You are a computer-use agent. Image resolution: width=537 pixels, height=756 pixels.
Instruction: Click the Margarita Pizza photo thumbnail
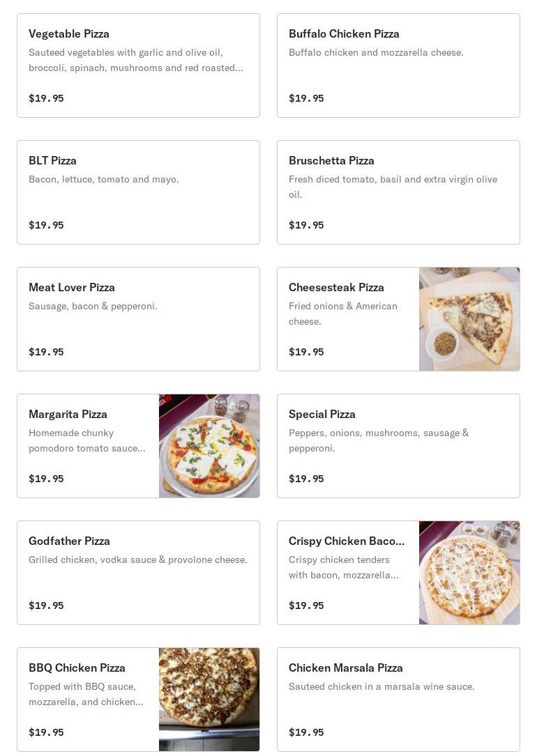(209, 446)
